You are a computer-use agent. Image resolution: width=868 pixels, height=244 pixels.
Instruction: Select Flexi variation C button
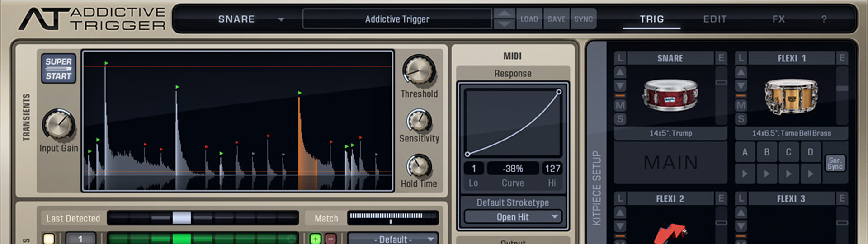(x=788, y=152)
